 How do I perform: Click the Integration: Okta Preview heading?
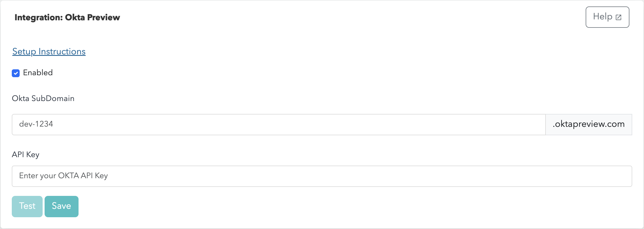67,17
